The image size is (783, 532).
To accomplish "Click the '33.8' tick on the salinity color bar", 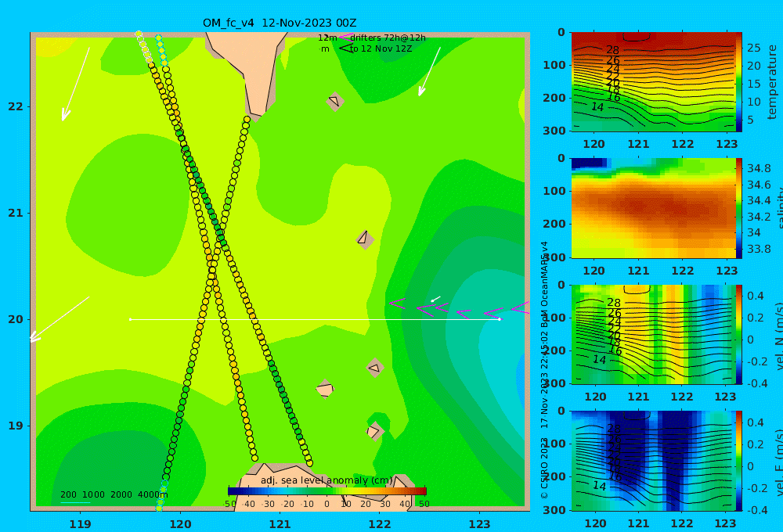I will [759, 249].
